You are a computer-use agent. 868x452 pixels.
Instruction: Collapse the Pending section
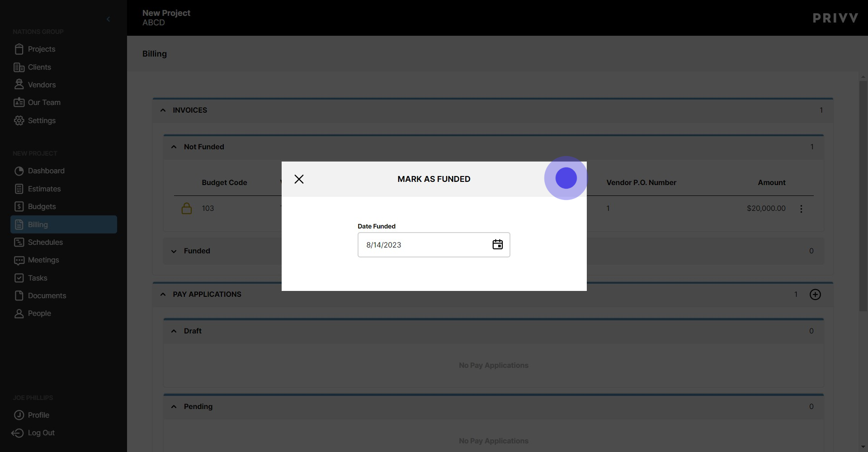pos(174,406)
